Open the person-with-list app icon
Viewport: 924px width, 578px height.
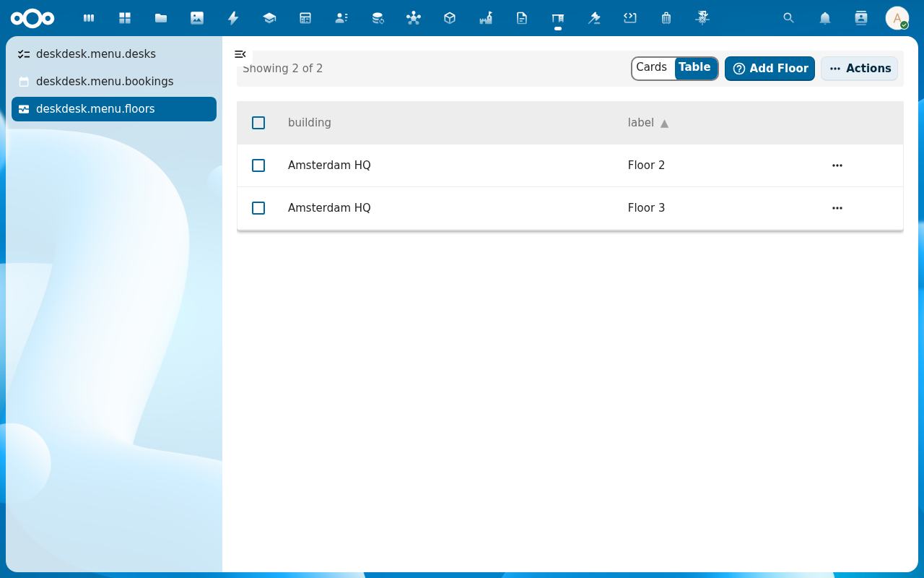tap(341, 18)
